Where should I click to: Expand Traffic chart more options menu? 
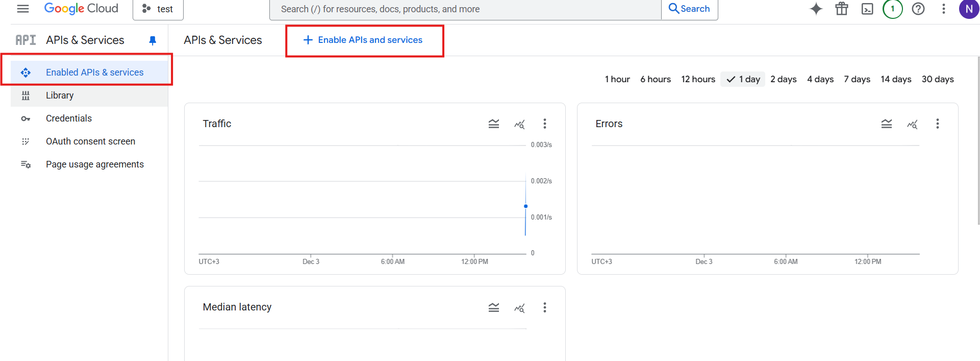544,124
